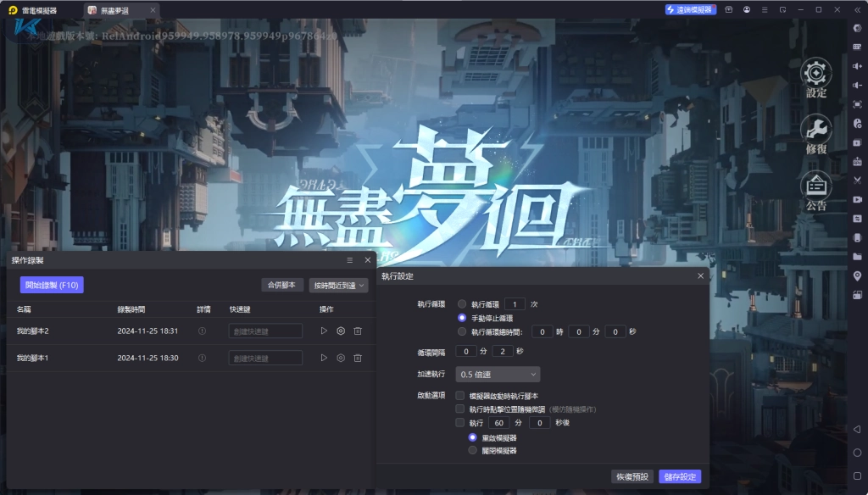Play script 我的腳本1
The image size is (868, 495).
coord(324,358)
